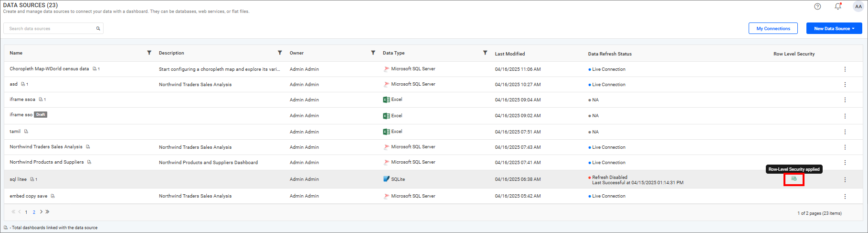
Task: Go to page 2 of data sources
Action: pos(34,212)
